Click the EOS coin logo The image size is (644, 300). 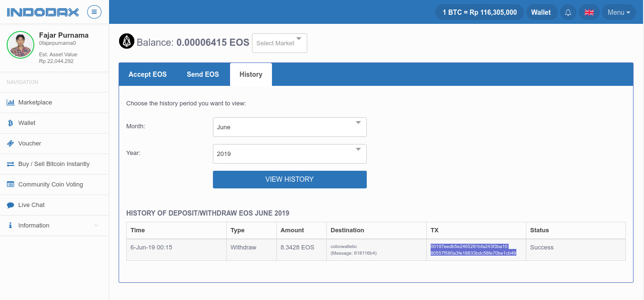pyautogui.click(x=127, y=41)
